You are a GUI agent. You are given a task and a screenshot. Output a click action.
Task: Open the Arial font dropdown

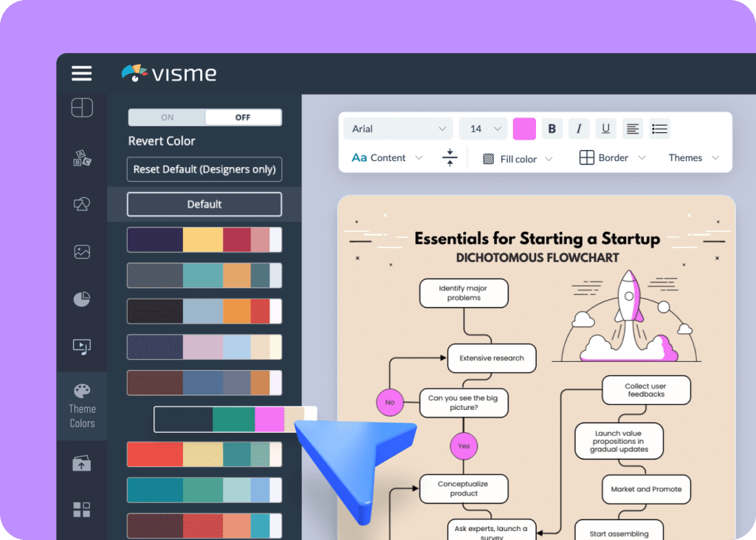coord(397,129)
